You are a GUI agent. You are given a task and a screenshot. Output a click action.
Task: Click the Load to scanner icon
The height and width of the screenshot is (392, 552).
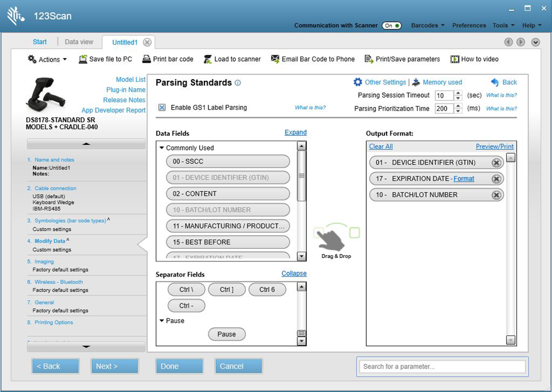pos(208,59)
